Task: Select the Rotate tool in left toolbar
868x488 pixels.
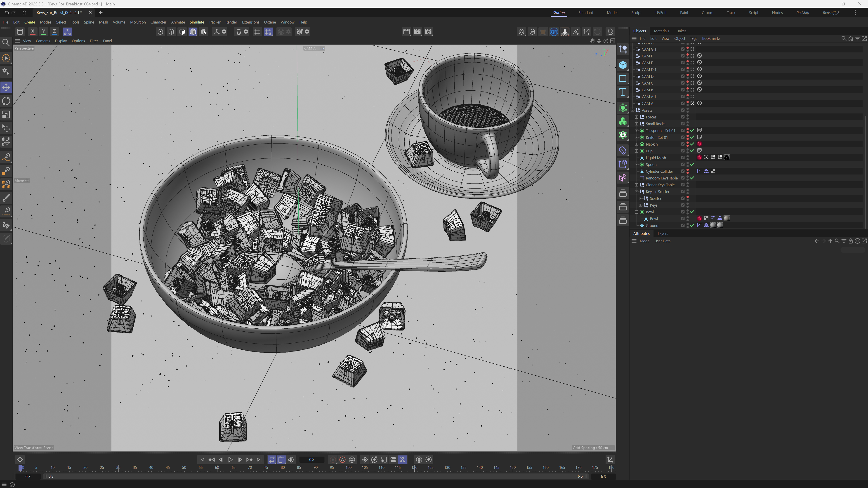Action: 6,101
